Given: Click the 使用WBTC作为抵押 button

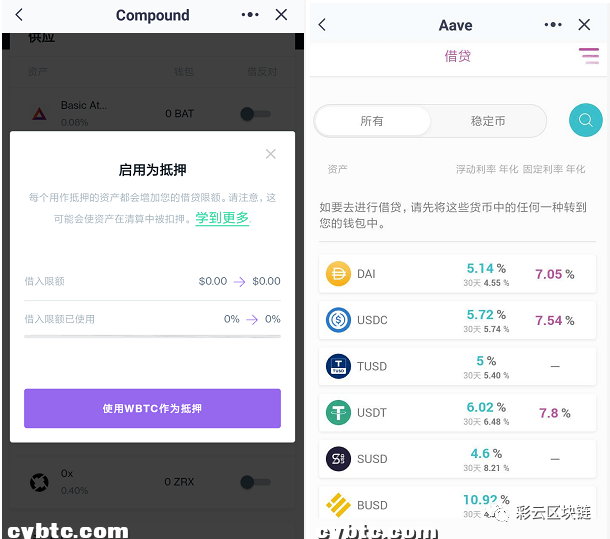Looking at the screenshot, I should point(152,408).
